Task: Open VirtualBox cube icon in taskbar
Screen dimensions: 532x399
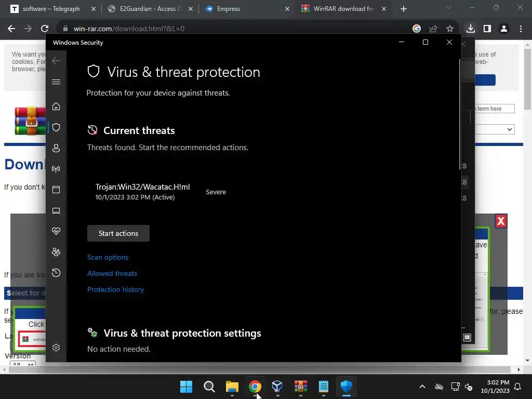Action: (x=277, y=387)
